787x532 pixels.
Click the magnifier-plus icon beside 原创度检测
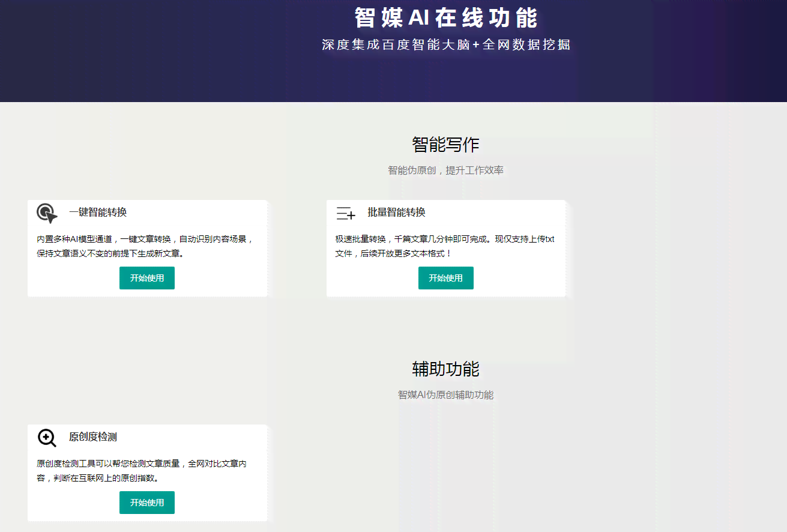click(47, 438)
